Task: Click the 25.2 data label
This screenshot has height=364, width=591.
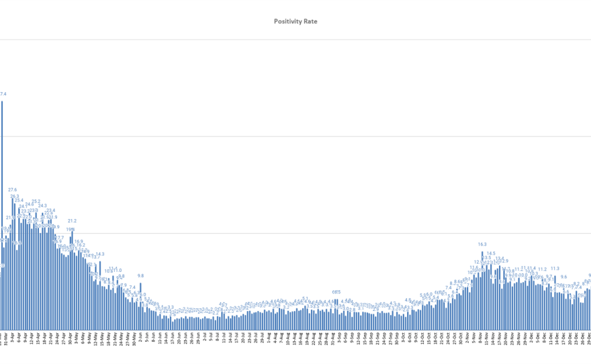Action: pos(36,201)
